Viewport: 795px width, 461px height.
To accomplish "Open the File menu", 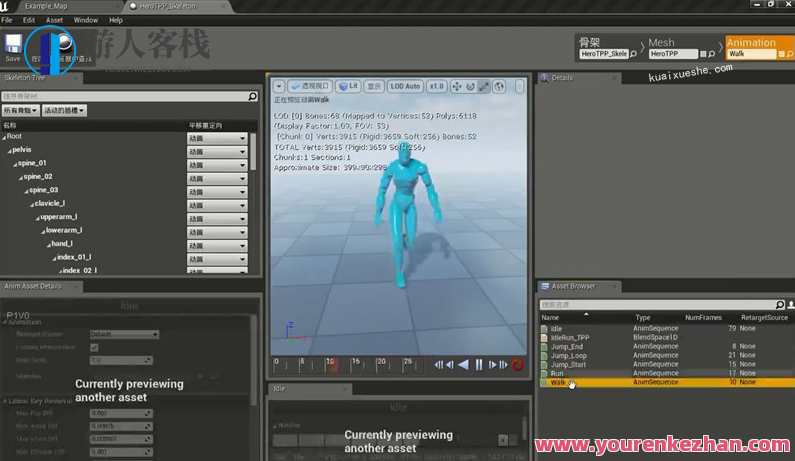I will [x=7, y=20].
